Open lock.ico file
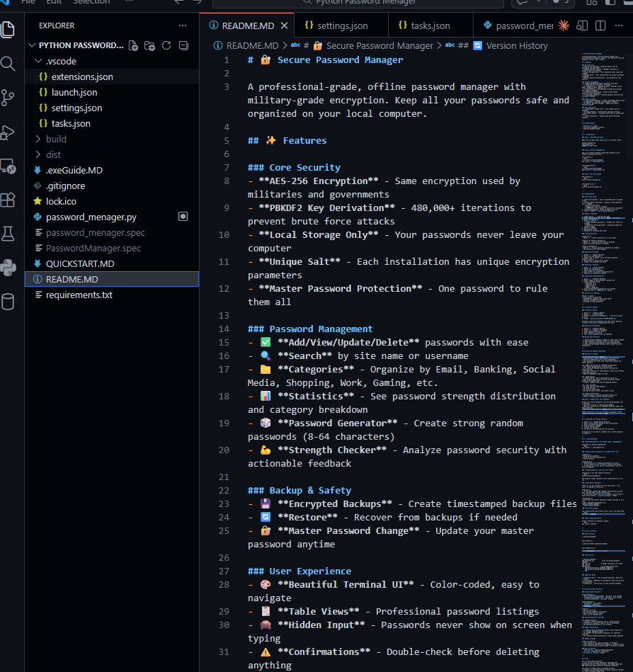 tap(112, 201)
